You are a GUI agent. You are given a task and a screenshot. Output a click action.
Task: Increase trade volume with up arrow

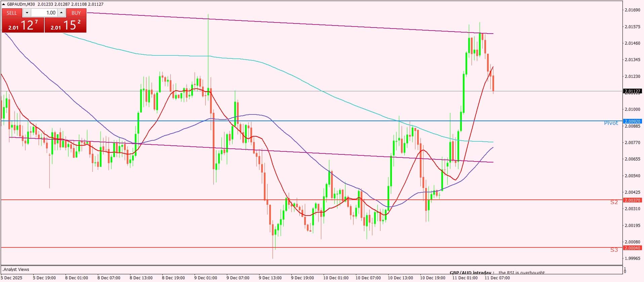pyautogui.click(x=61, y=13)
